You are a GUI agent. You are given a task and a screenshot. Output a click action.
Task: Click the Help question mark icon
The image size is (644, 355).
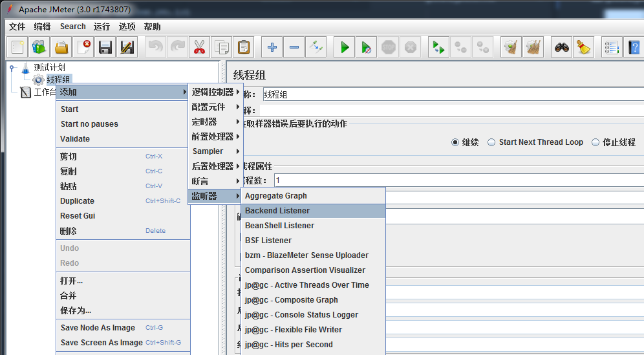pos(634,47)
